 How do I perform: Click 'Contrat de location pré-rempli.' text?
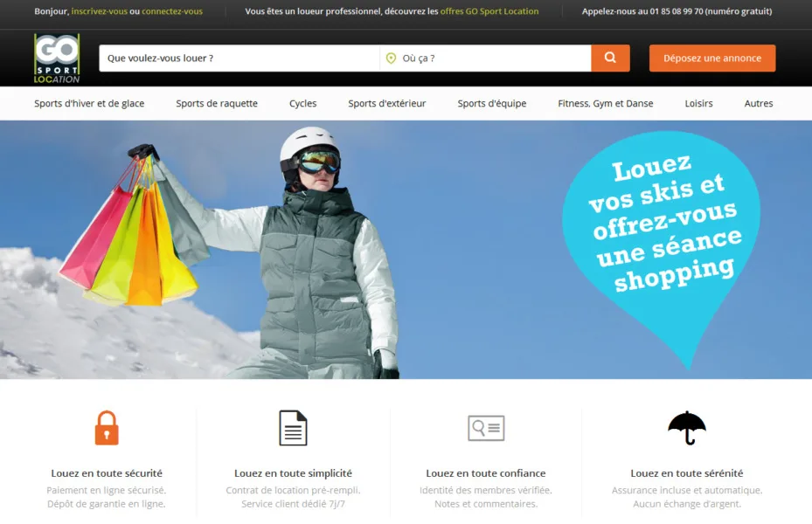(x=293, y=491)
